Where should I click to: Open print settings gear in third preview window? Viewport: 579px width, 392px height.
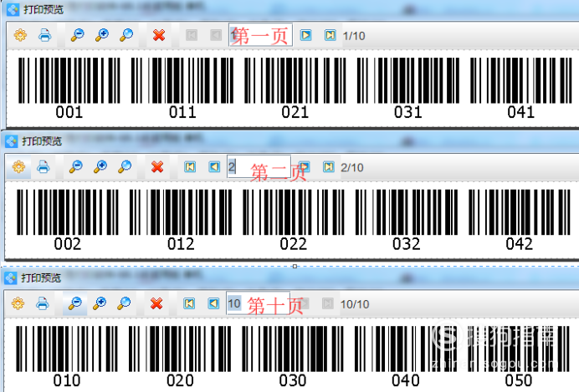18,303
